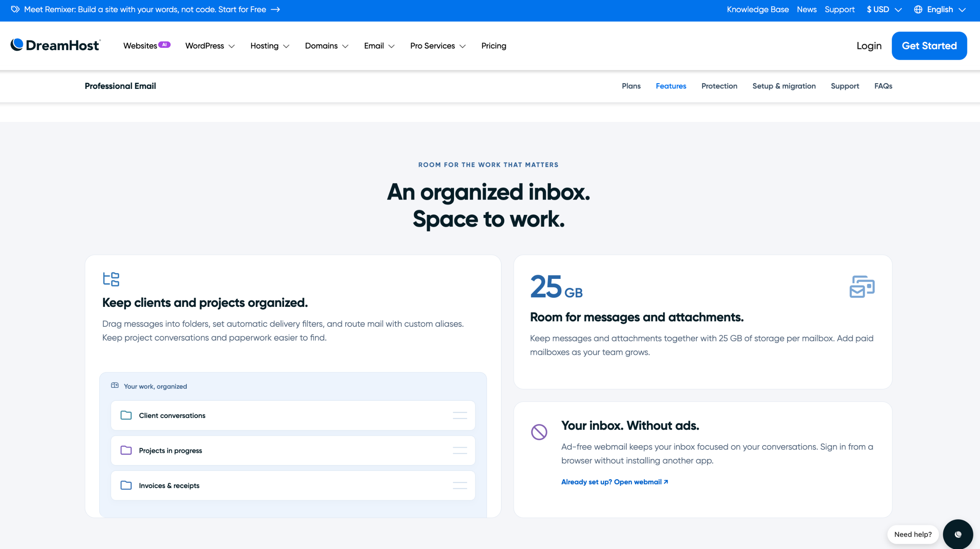Expand the Hosting dropdown
This screenshot has width=980, height=549.
point(270,46)
